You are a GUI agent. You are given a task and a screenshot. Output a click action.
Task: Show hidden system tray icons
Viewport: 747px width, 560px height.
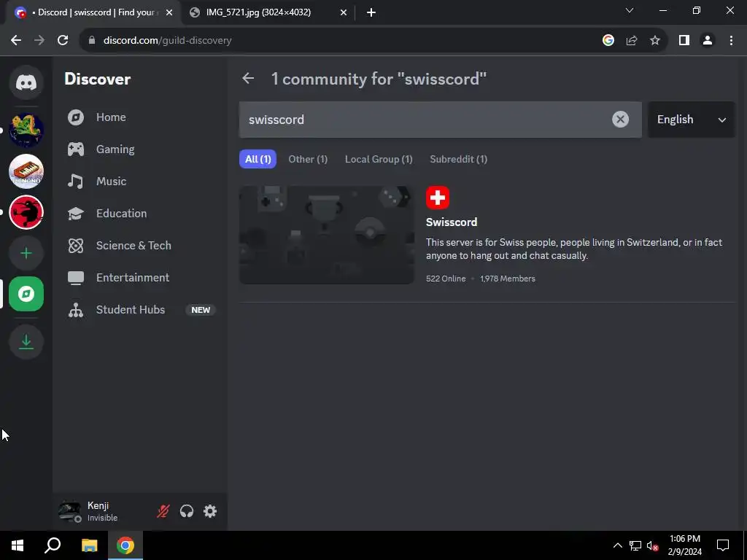(x=617, y=545)
